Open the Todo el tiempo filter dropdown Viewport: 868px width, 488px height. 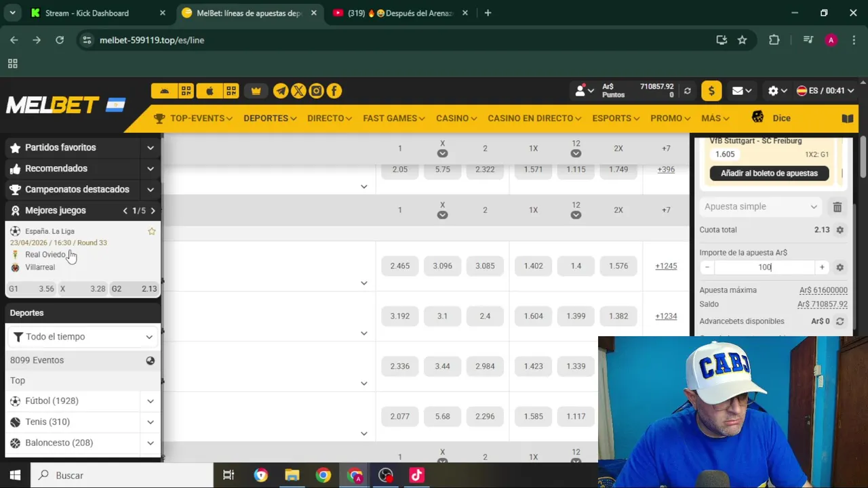point(83,337)
